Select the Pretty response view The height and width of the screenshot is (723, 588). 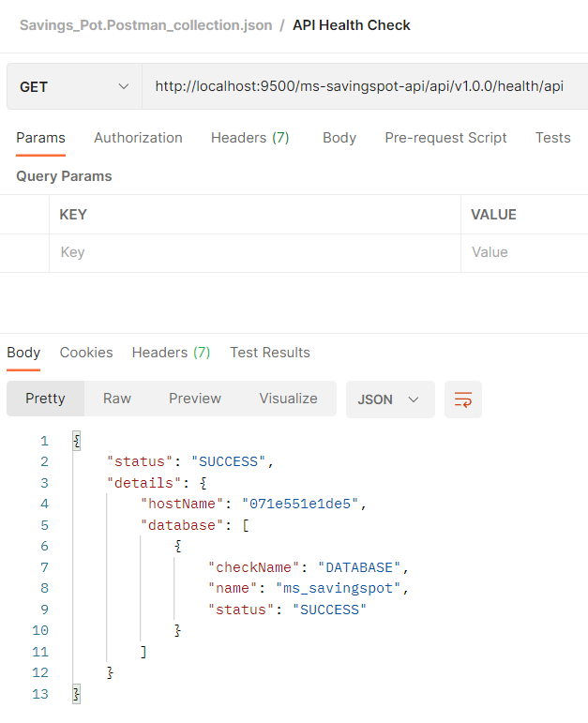[45, 399]
